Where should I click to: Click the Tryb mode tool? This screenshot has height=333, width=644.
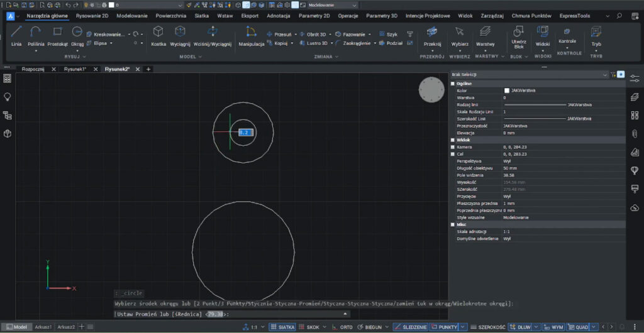pos(596,36)
